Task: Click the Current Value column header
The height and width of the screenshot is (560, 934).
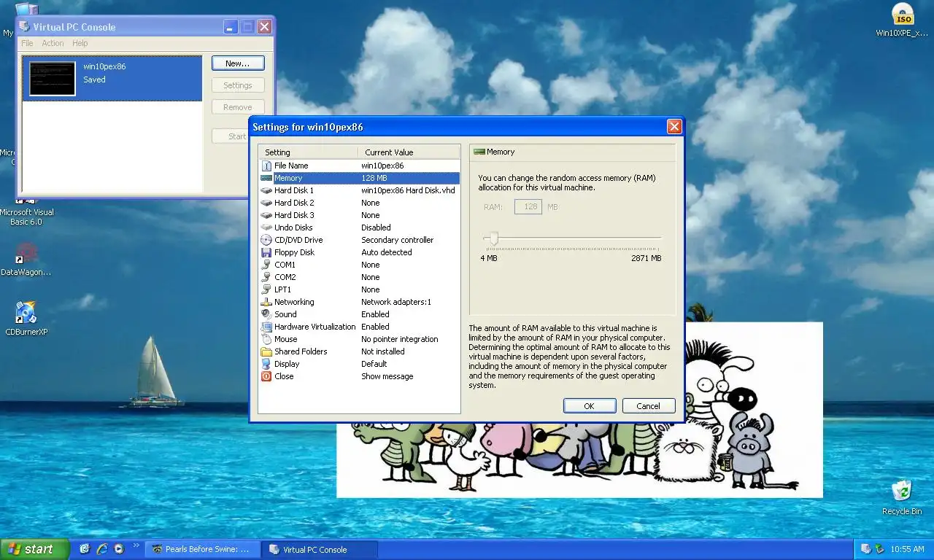Action: pyautogui.click(x=409, y=152)
